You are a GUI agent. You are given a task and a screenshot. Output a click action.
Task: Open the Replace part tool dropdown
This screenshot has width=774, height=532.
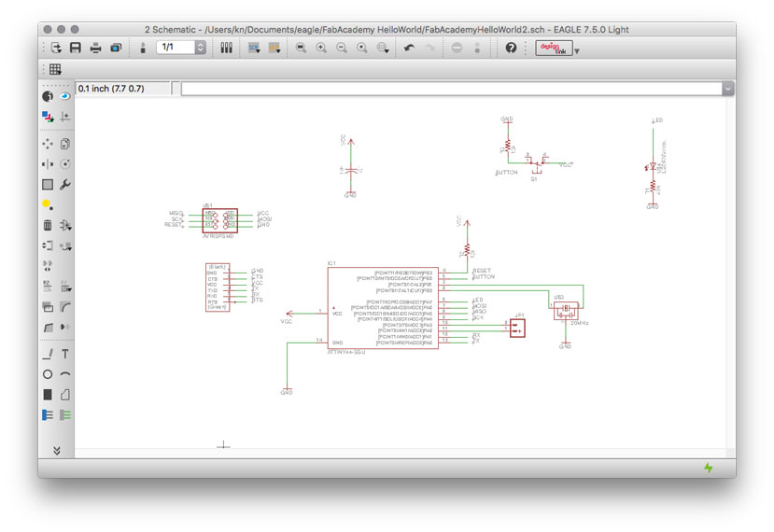pos(65,245)
